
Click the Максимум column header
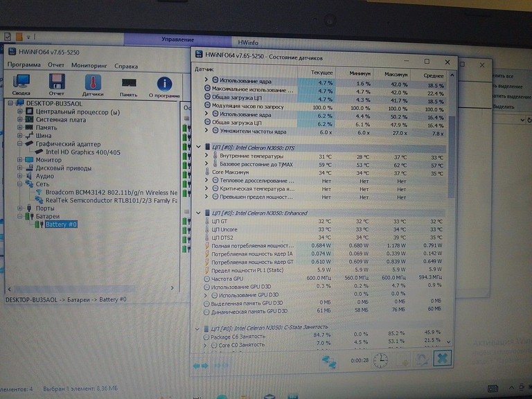tap(391, 73)
